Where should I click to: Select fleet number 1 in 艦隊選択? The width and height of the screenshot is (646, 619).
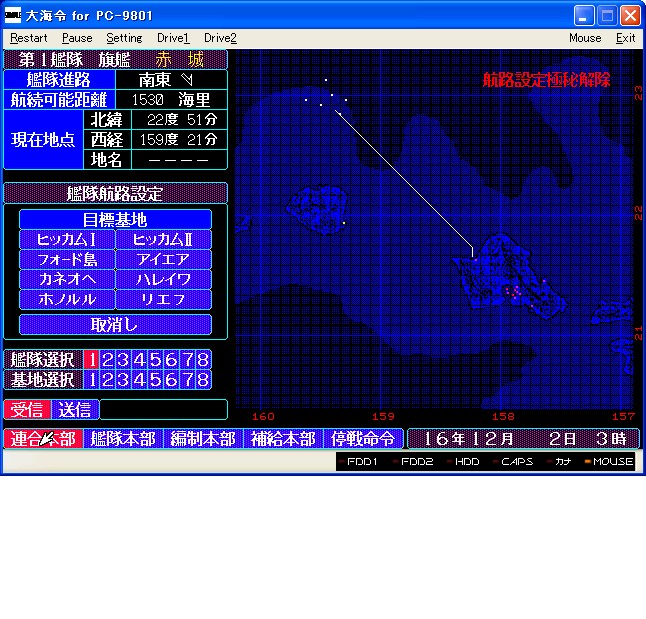pyautogui.click(x=91, y=360)
